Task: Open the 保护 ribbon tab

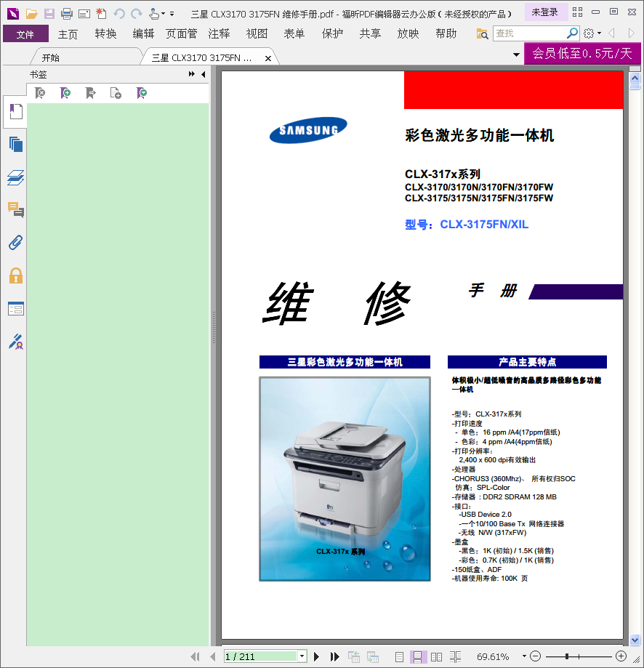Action: 332,33
